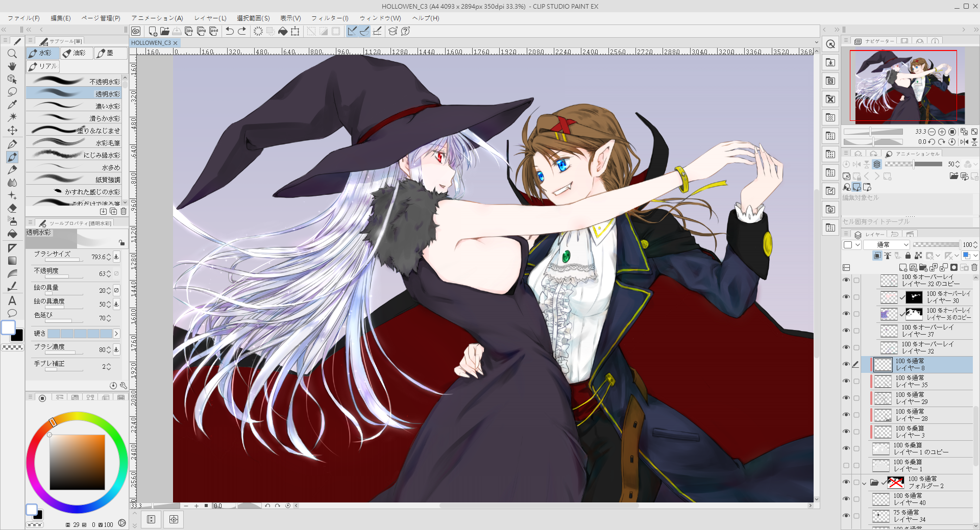Hide layer レイヤー 37 visibility eye
This screenshot has width=980, height=530.
click(x=846, y=331)
